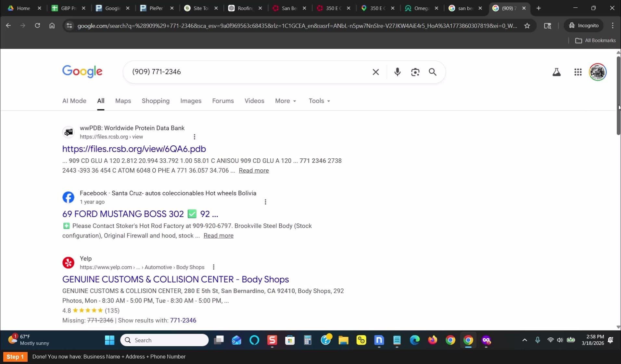Open more options for the wwPDB result
621x364 pixels.
click(194, 137)
